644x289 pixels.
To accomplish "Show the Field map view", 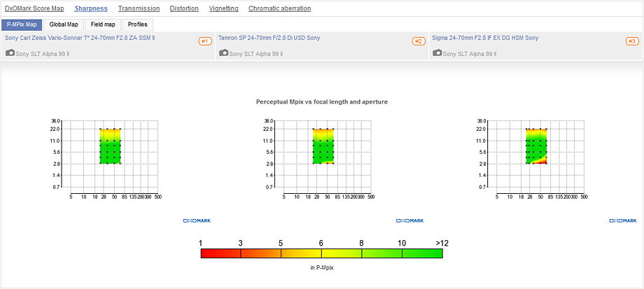I will point(103,24).
